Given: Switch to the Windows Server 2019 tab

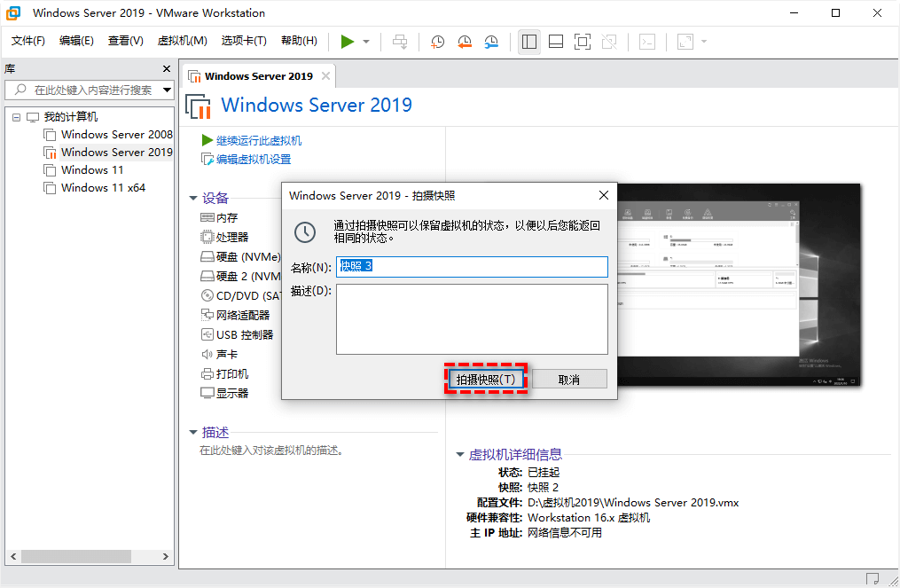Looking at the screenshot, I should 258,76.
